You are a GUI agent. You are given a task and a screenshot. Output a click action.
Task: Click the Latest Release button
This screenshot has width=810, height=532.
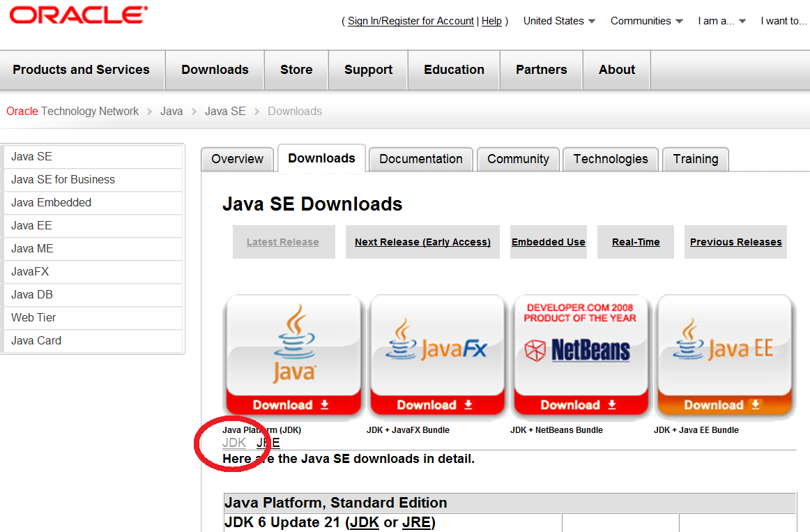click(x=283, y=242)
